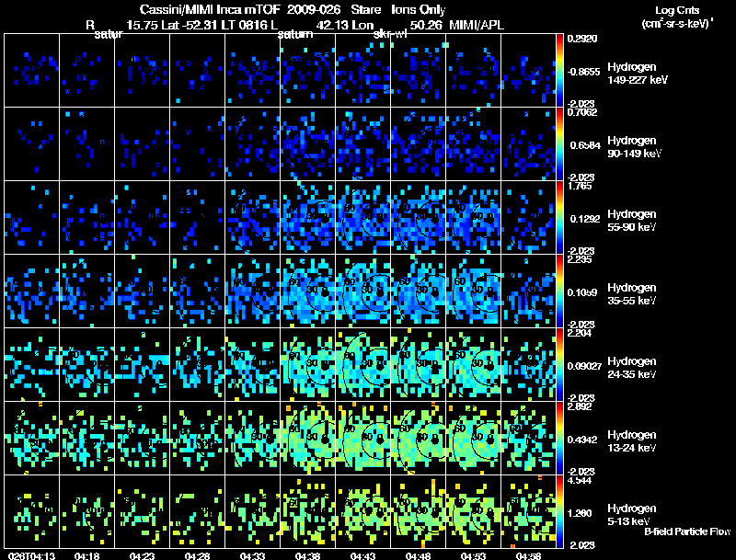Click the color bar beside 5-13 keV row
736x560 pixels.
pyautogui.click(x=559, y=511)
